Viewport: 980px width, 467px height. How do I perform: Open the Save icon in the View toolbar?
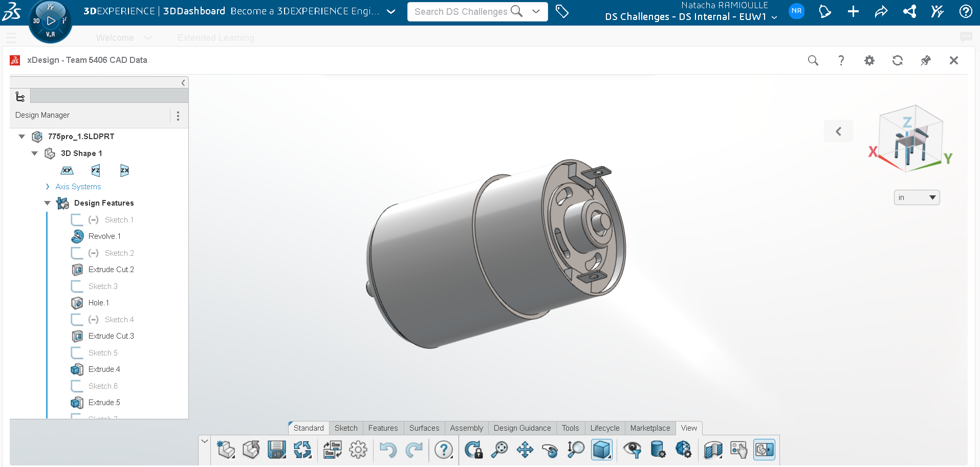pyautogui.click(x=276, y=450)
